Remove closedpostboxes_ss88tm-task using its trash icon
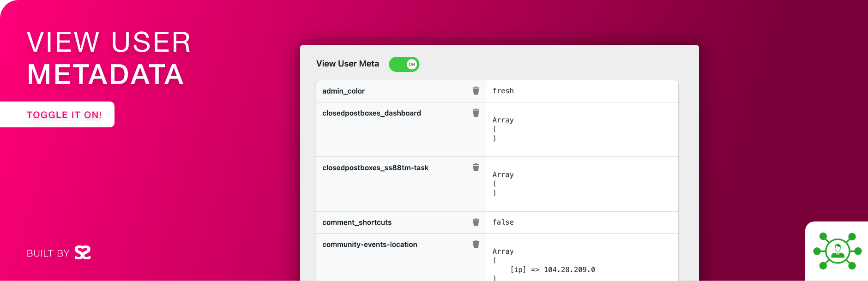The image size is (868, 281). (x=476, y=167)
